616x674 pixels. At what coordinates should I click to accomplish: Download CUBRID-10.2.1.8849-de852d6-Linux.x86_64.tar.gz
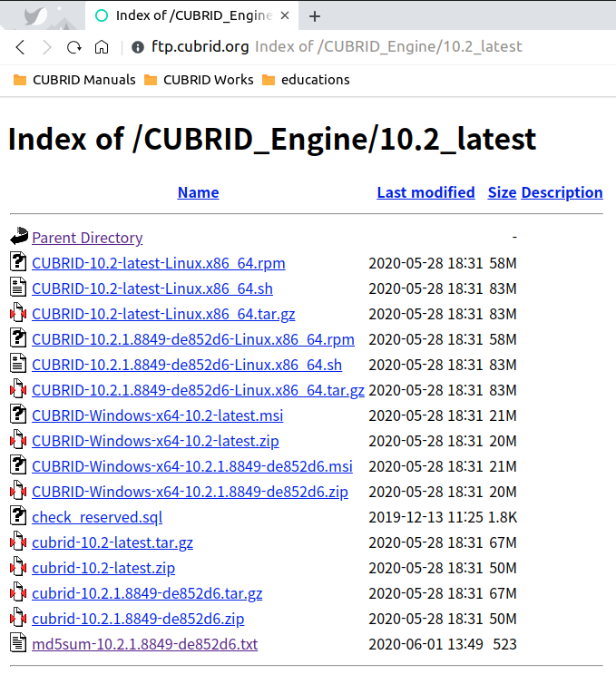pos(198,390)
